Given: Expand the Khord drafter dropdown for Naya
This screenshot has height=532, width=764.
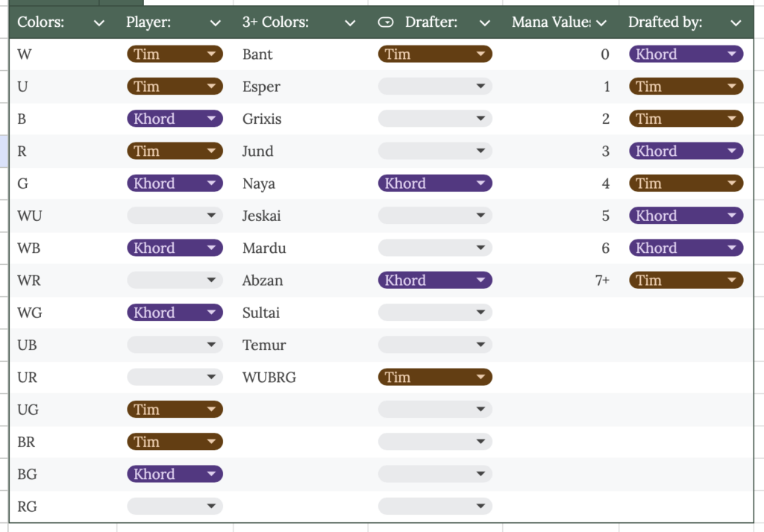Looking at the screenshot, I should (481, 184).
